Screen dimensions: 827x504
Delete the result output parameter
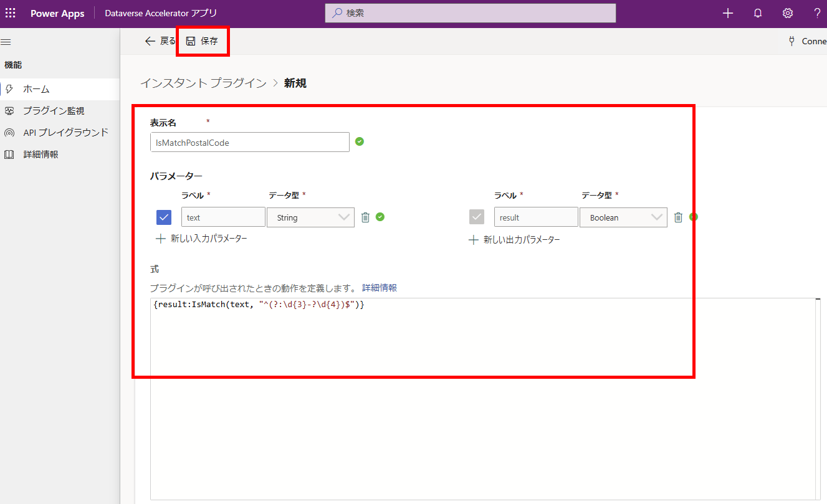pos(678,217)
